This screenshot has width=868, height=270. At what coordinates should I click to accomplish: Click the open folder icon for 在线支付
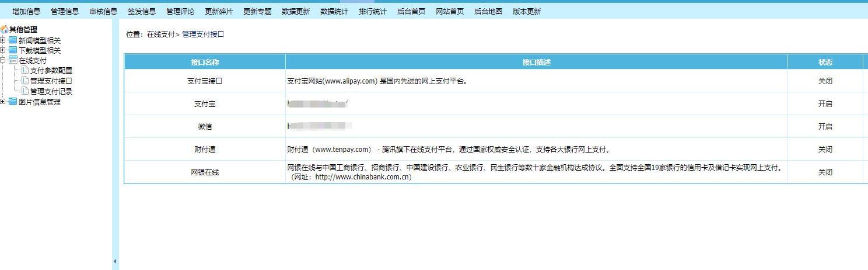click(13, 60)
